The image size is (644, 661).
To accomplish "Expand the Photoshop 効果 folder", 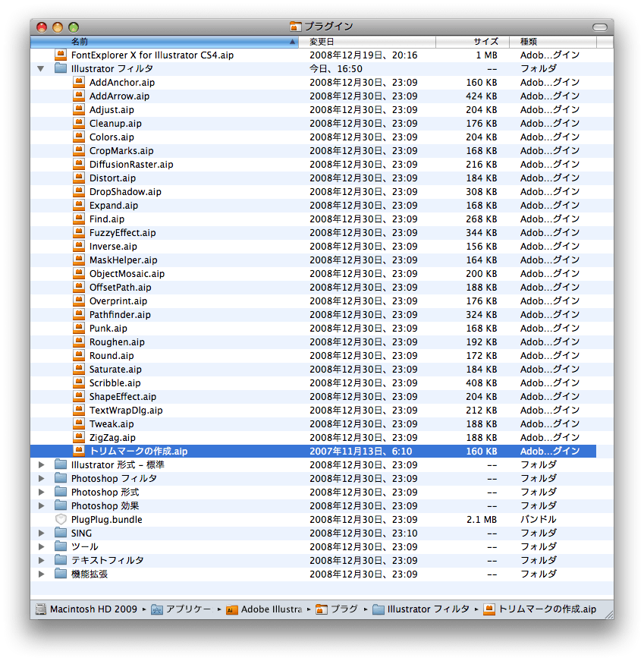I will click(41, 505).
